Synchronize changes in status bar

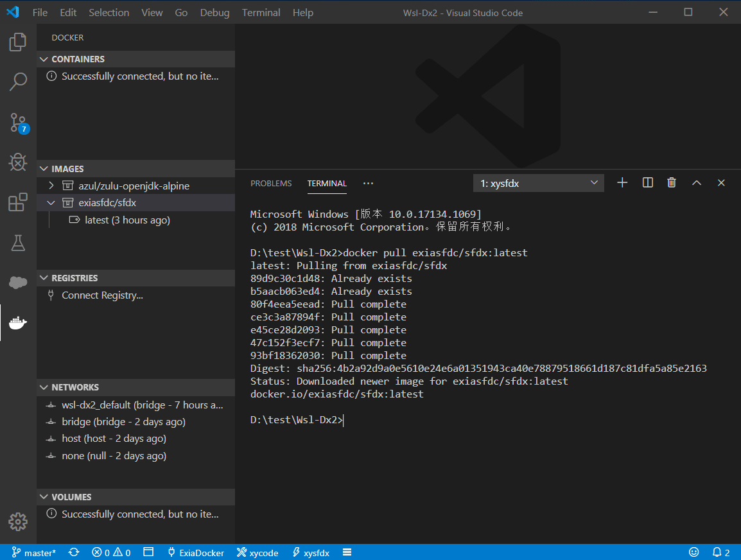74,552
